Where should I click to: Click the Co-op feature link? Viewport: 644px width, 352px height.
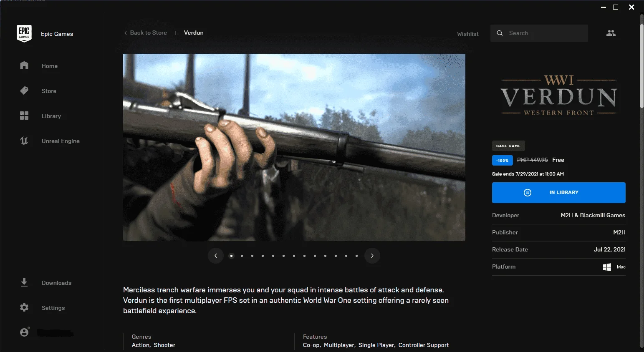coord(312,345)
